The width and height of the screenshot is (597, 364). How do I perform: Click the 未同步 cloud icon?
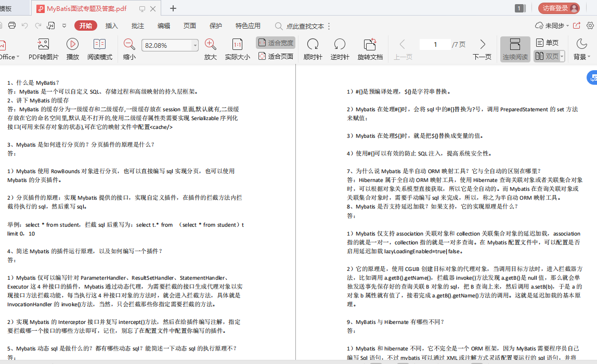click(539, 25)
